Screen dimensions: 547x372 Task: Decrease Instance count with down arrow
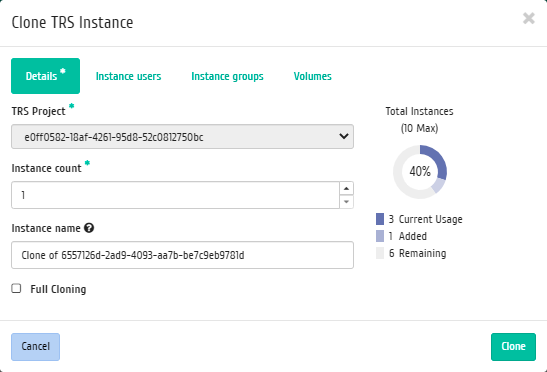[x=346, y=202]
